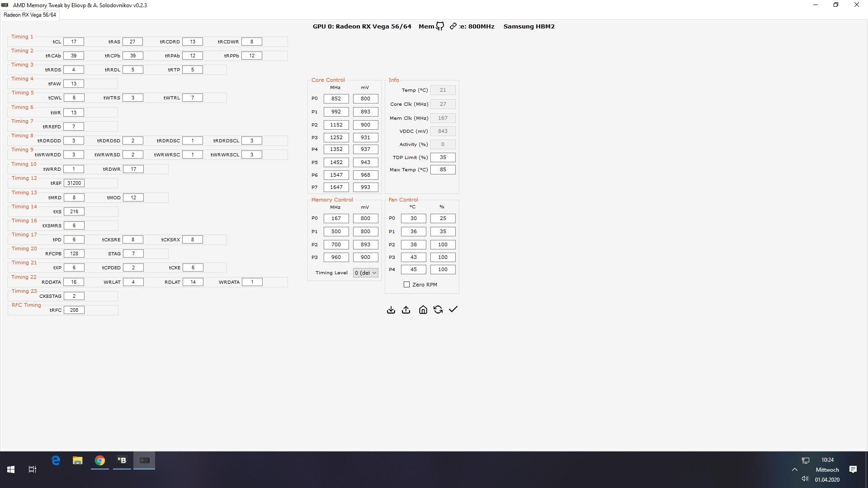Open the B app on taskbar
The image size is (868, 488).
[x=122, y=460]
